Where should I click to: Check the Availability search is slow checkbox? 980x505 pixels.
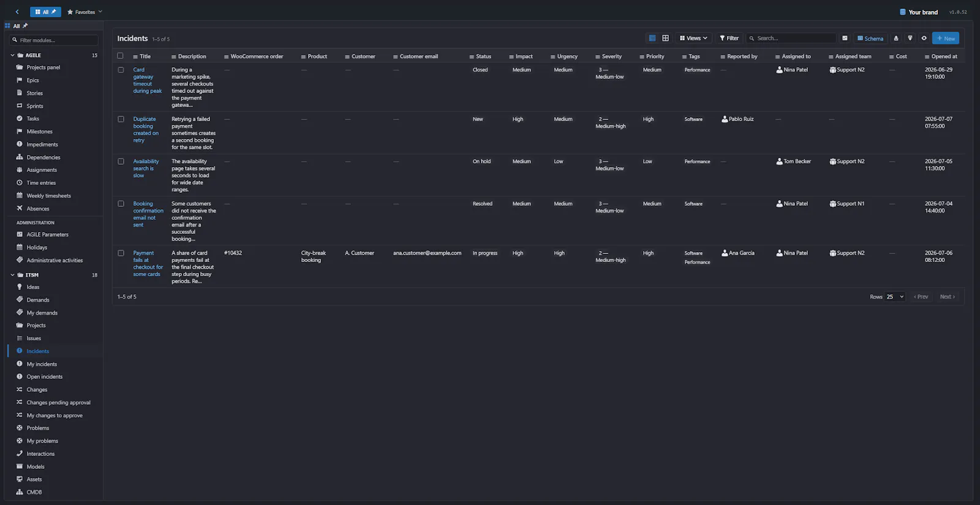click(121, 162)
